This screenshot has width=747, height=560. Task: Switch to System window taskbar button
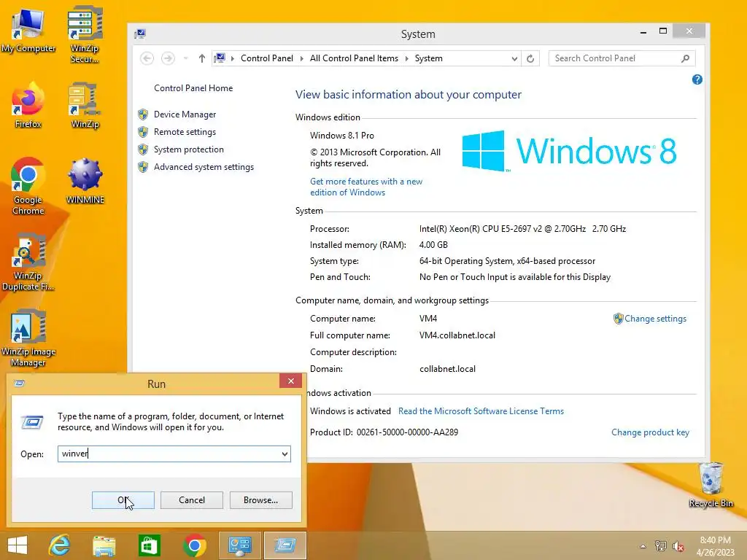point(239,545)
